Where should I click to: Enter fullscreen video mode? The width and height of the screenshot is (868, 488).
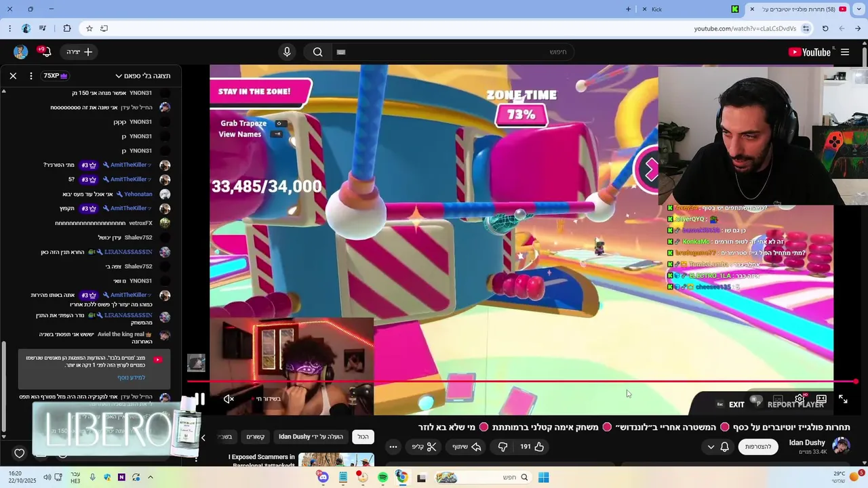(x=843, y=399)
